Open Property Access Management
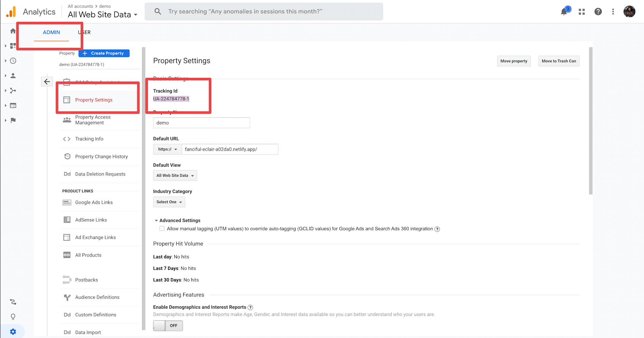644x338 pixels. (100, 120)
